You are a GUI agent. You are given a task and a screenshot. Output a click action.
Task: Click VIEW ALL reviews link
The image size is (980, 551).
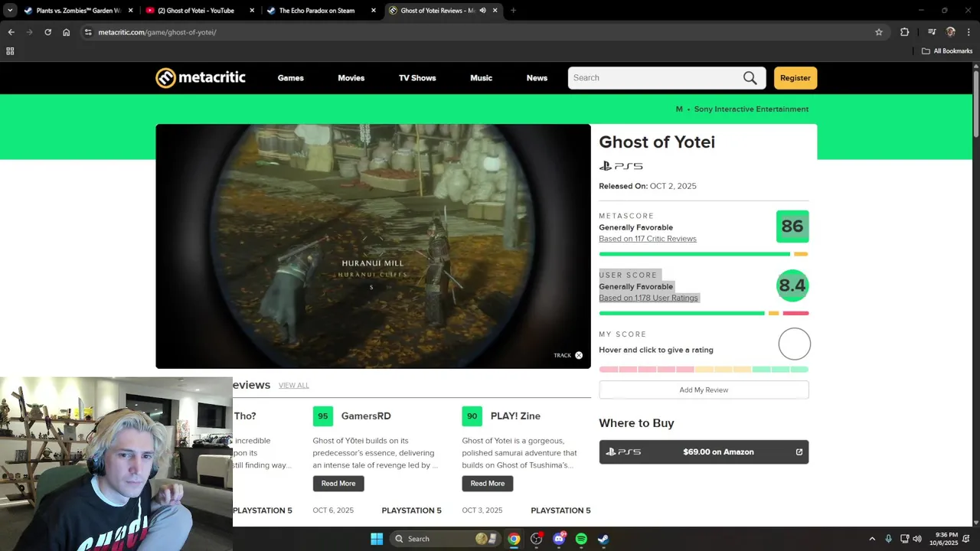[x=294, y=386]
